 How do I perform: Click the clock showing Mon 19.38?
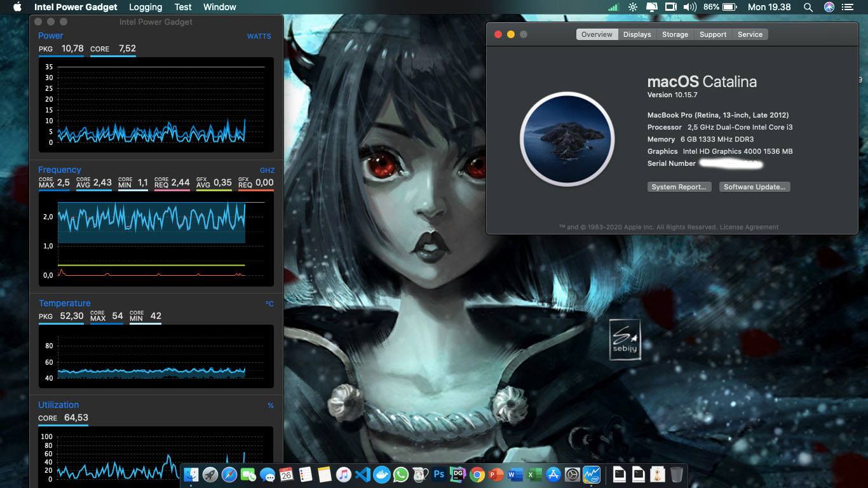[x=770, y=7]
